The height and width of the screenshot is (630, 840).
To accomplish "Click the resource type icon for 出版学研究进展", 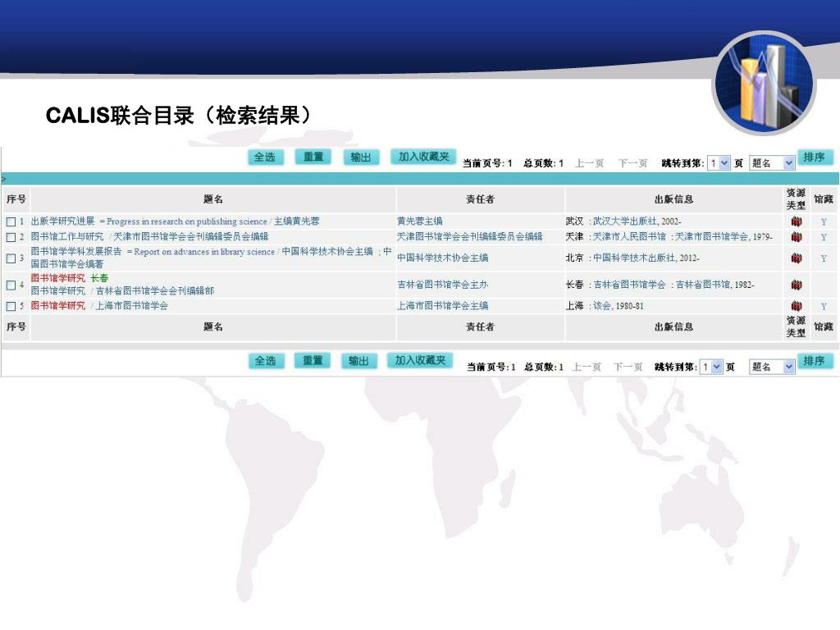I will click(796, 221).
